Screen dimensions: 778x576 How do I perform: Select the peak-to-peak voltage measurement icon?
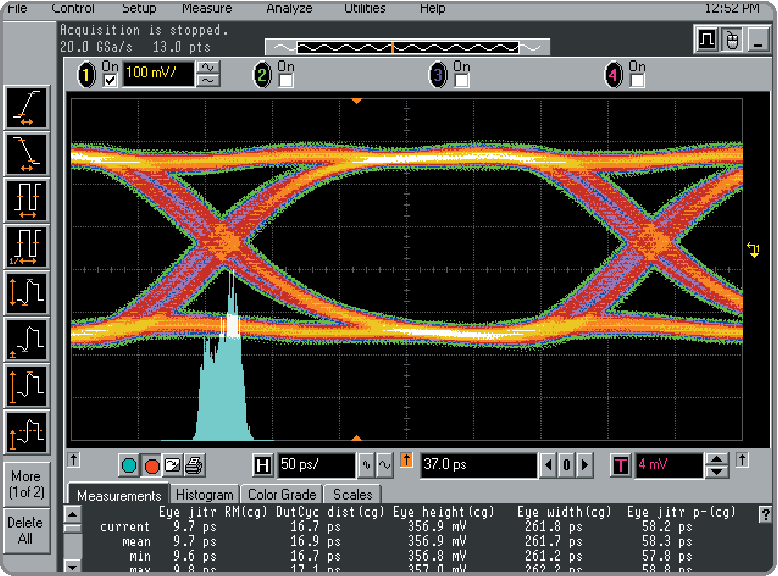click(27, 292)
